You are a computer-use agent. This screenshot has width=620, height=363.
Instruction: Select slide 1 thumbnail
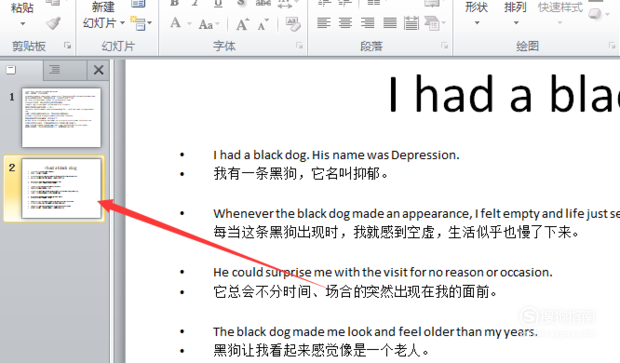coord(61,117)
